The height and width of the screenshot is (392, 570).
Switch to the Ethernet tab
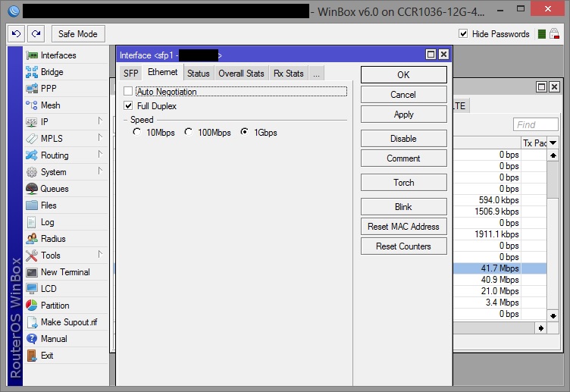click(162, 72)
